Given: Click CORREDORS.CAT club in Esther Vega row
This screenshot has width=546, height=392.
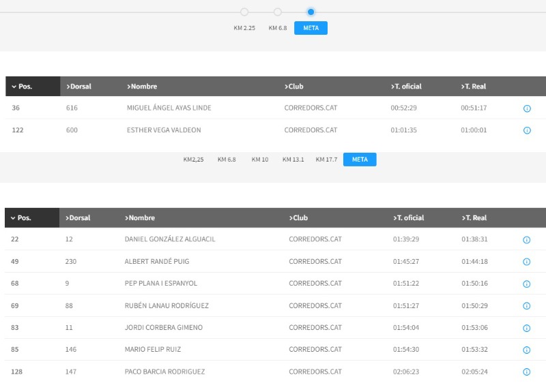Looking at the screenshot, I should (x=311, y=130).
